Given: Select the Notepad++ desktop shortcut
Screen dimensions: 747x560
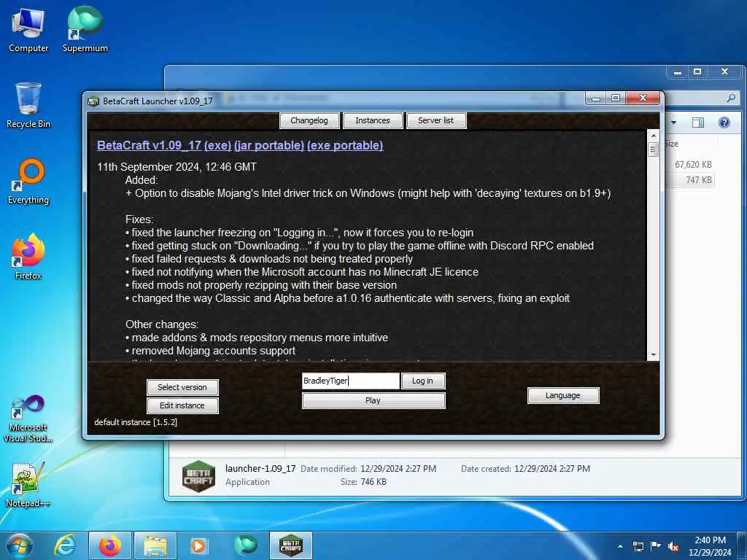Looking at the screenshot, I should coord(28,485).
